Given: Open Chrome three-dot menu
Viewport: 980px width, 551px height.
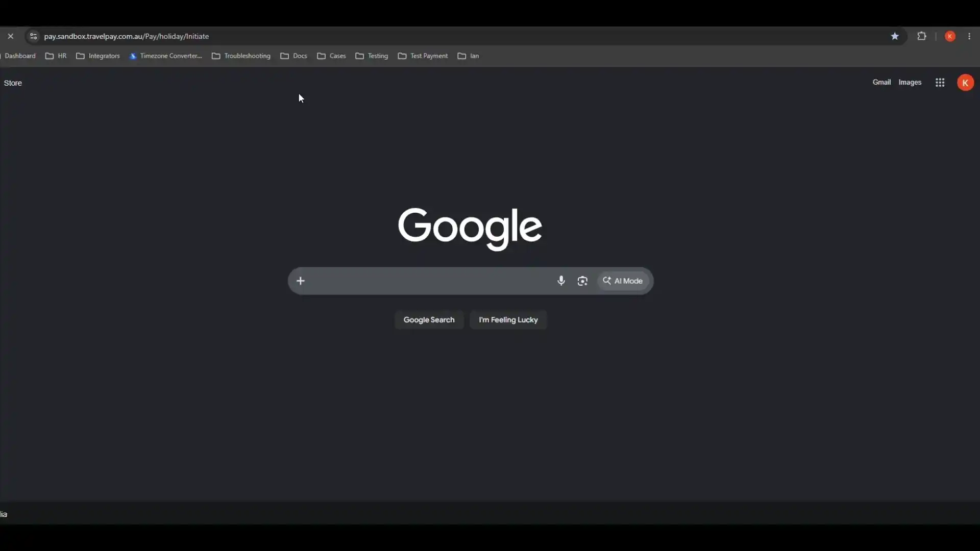Looking at the screenshot, I should coord(969,36).
